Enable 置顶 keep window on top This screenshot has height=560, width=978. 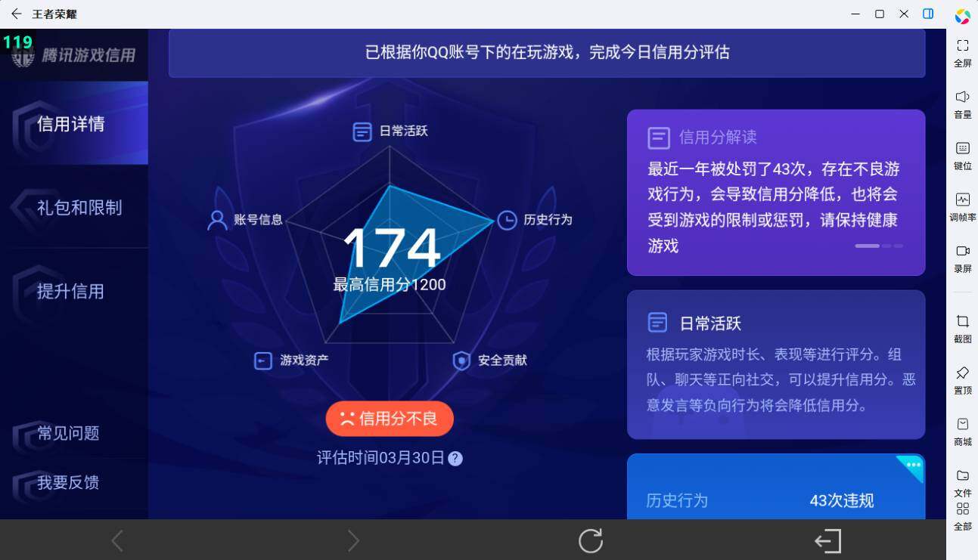962,379
